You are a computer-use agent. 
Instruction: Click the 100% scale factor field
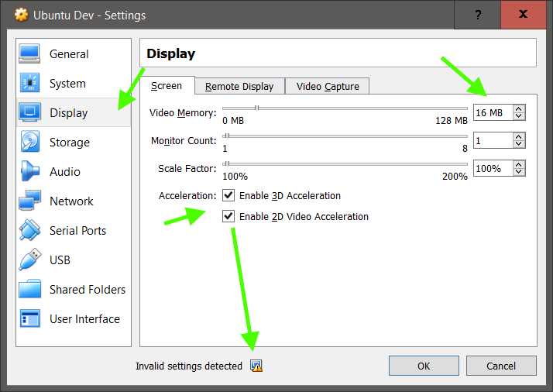[x=493, y=168]
